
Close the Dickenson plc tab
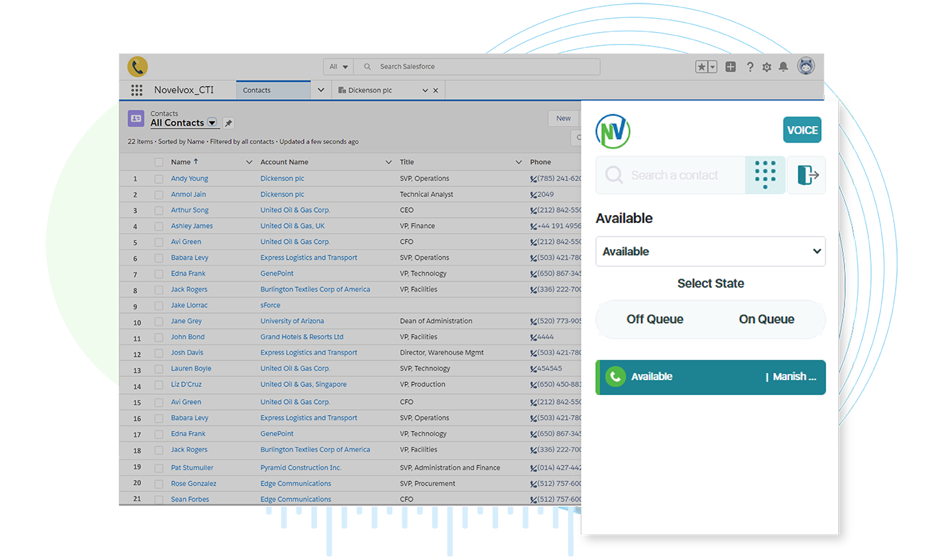click(x=436, y=91)
